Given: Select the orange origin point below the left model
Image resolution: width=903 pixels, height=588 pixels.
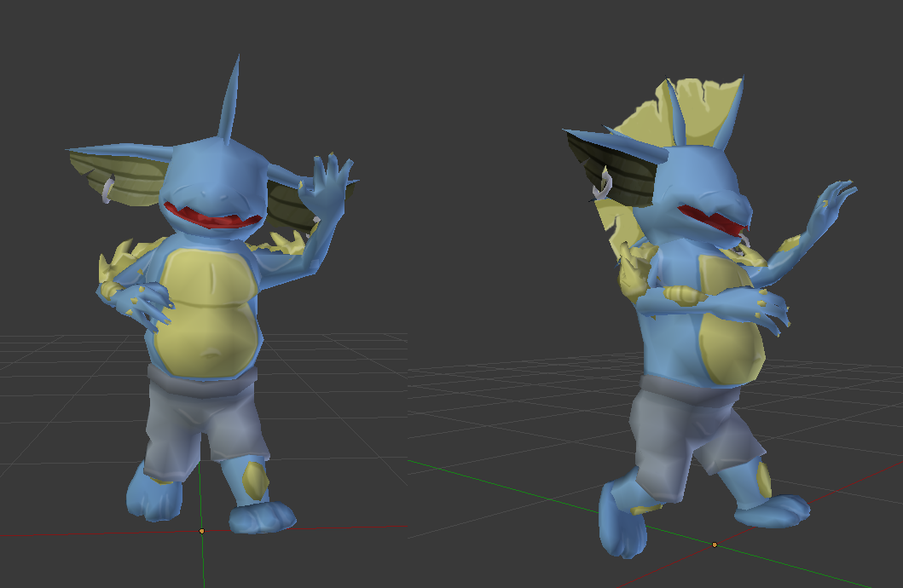Looking at the screenshot, I should coord(200,533).
